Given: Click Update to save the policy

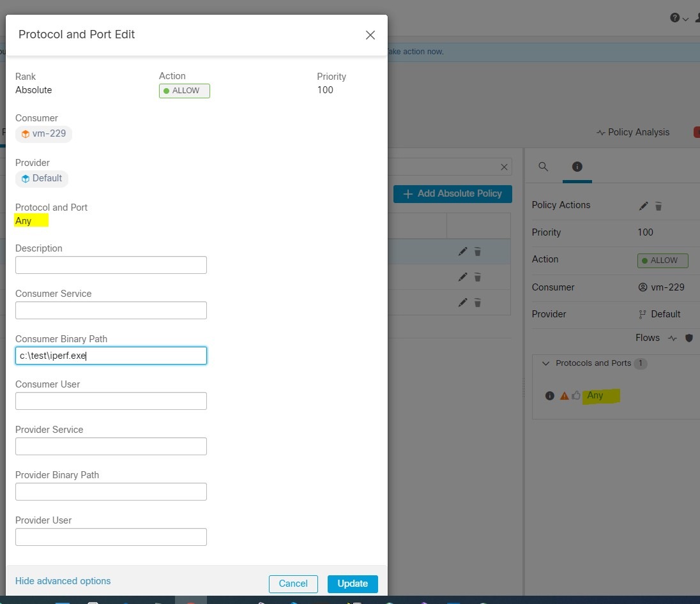Looking at the screenshot, I should click(x=353, y=584).
